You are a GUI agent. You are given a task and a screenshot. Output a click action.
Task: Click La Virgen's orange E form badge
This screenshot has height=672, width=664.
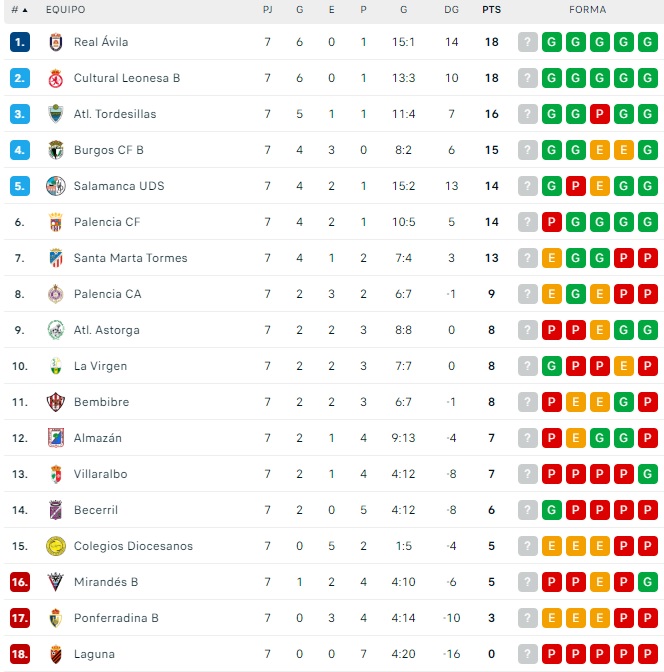point(624,366)
